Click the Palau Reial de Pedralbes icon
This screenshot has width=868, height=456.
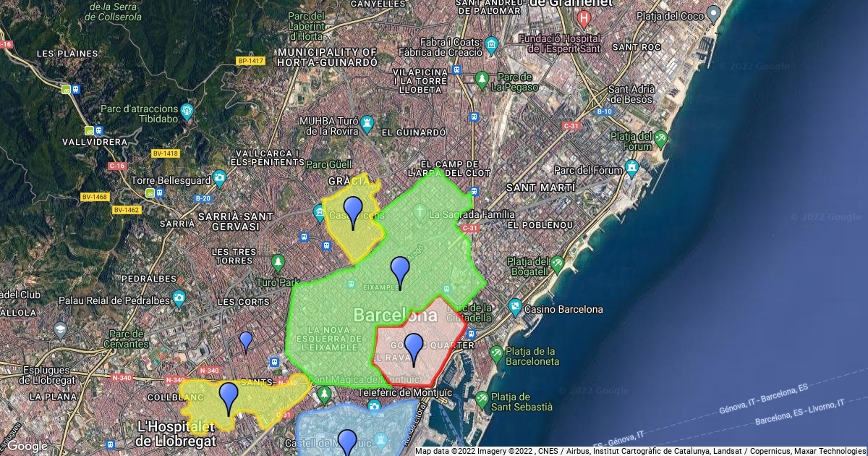pyautogui.click(x=179, y=299)
